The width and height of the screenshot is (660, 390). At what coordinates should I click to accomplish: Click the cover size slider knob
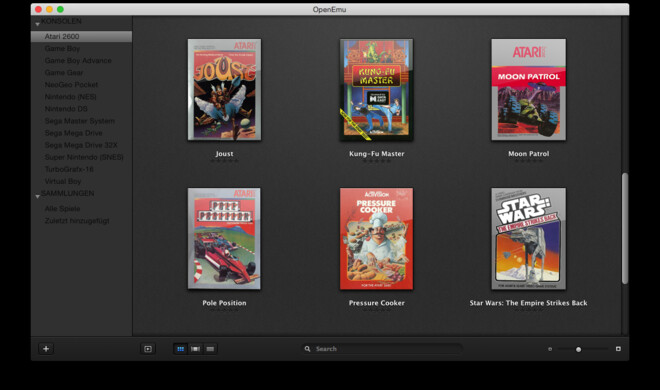(x=578, y=349)
